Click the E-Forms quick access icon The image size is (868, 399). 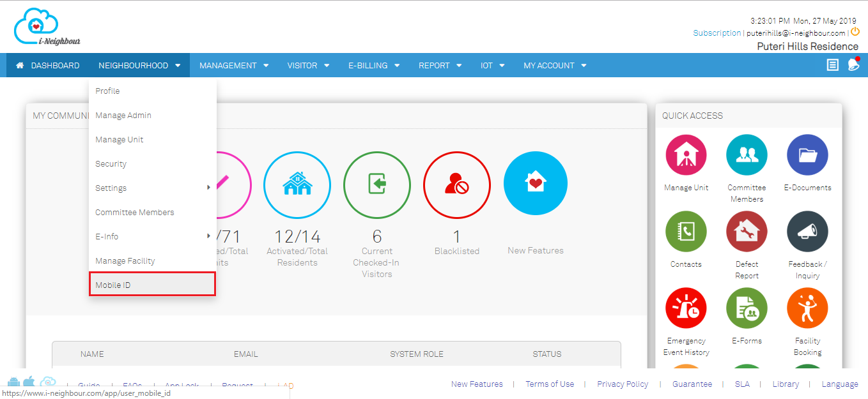click(747, 308)
